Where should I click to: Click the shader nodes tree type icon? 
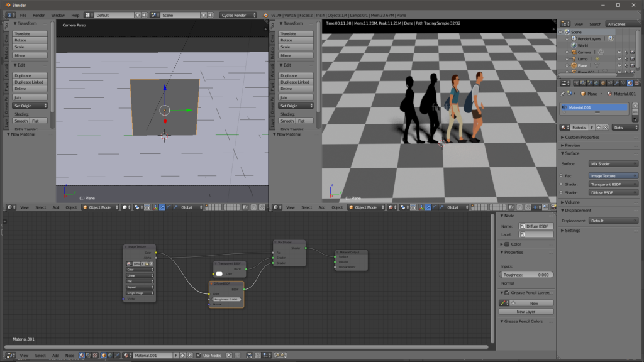[x=82, y=356]
